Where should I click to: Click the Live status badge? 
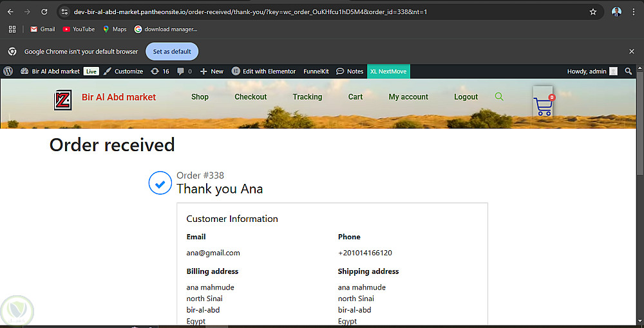pyautogui.click(x=91, y=71)
